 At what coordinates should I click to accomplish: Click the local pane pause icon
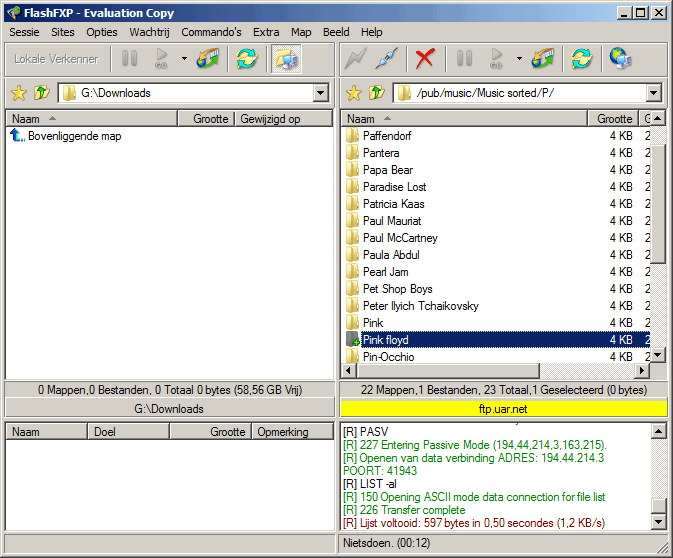point(129,58)
